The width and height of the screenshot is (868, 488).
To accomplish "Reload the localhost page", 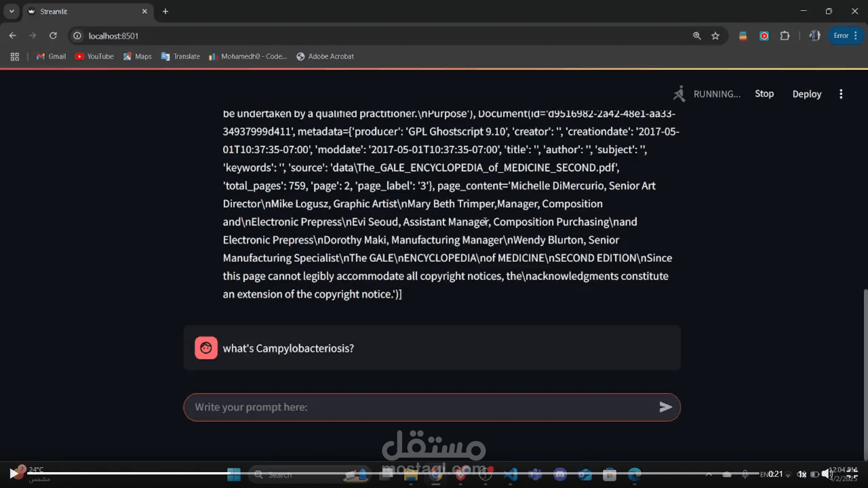I will click(53, 36).
